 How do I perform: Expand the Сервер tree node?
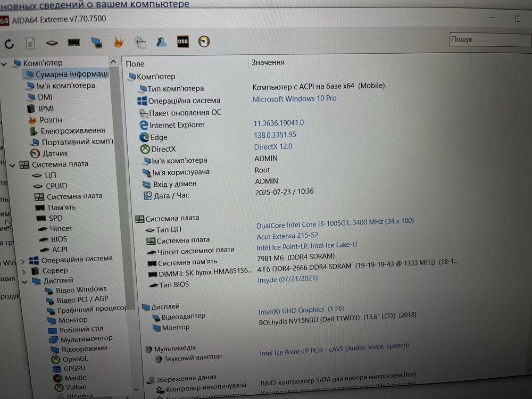pos(24,272)
